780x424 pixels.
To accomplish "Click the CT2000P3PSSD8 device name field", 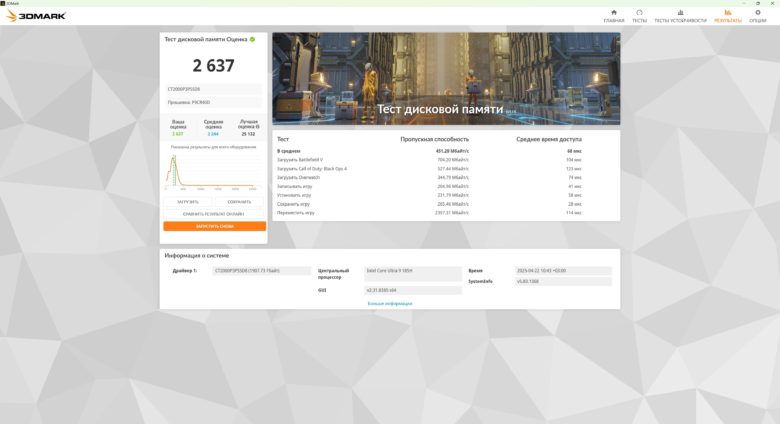I will (213, 89).
